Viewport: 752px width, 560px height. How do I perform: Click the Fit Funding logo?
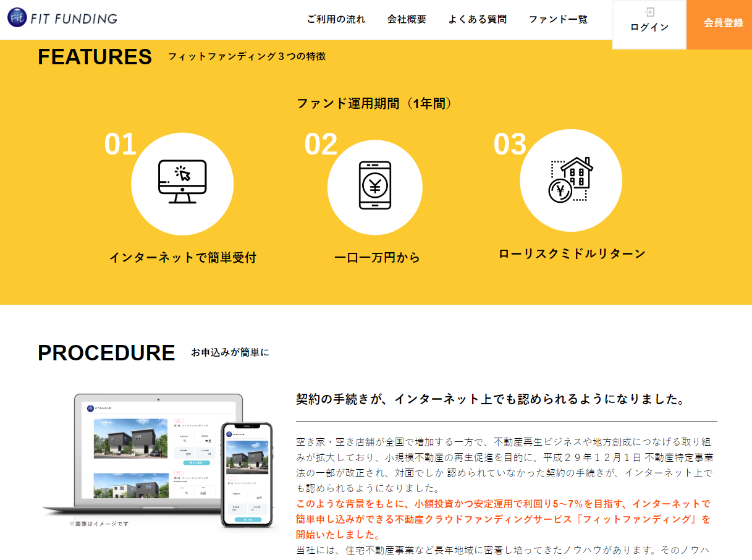point(62,18)
